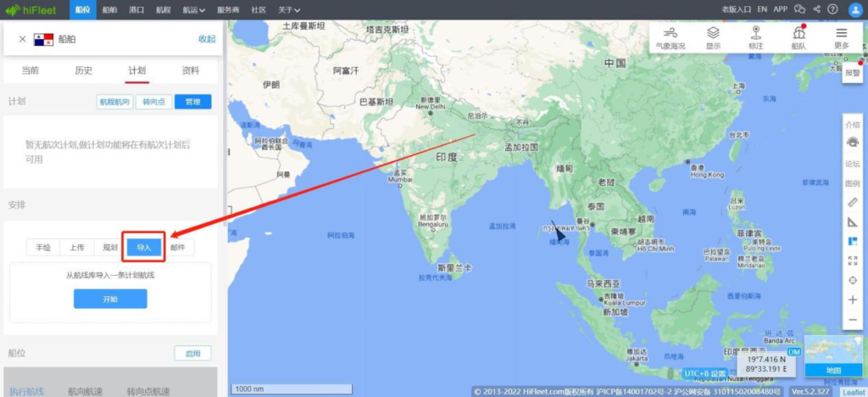Open the 更多 hamburger menu
The height and width of the screenshot is (397, 868).
point(842,37)
